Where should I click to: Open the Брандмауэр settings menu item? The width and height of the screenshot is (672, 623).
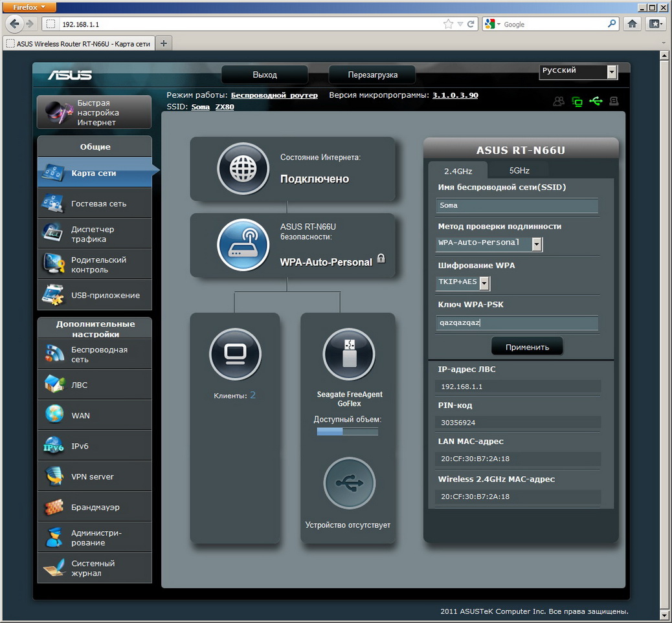(95, 507)
